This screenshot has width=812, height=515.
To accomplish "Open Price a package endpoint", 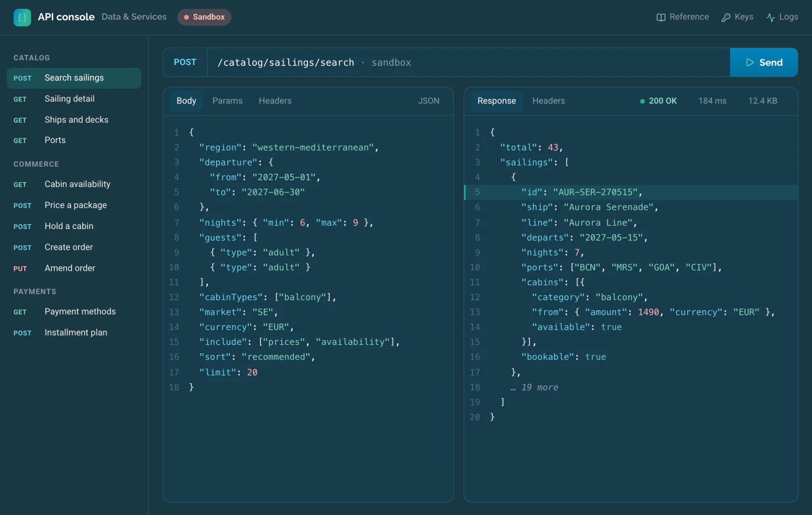I will point(74,205).
